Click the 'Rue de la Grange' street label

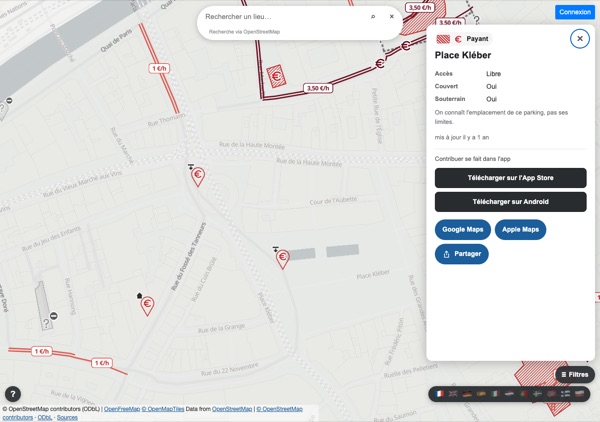[221, 328]
